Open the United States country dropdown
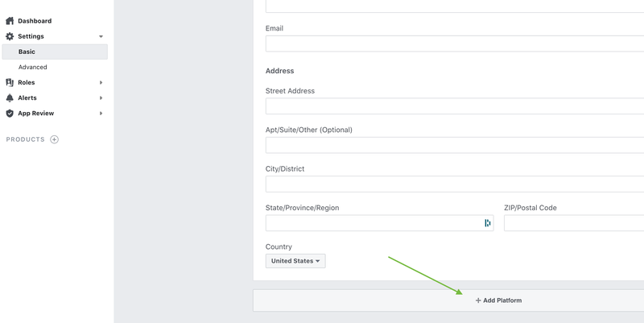This screenshot has height=323, width=644. point(295,261)
